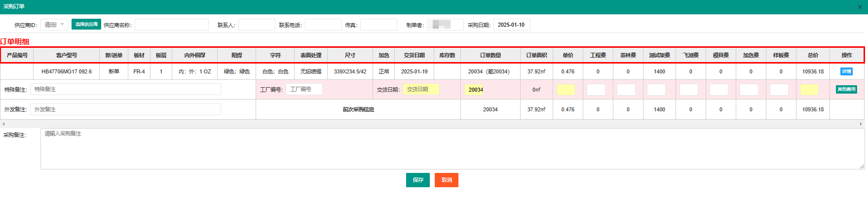Click the blue 详情 button in 操作 column
Image resolution: width=868 pixels, height=201 pixels.
point(846,71)
